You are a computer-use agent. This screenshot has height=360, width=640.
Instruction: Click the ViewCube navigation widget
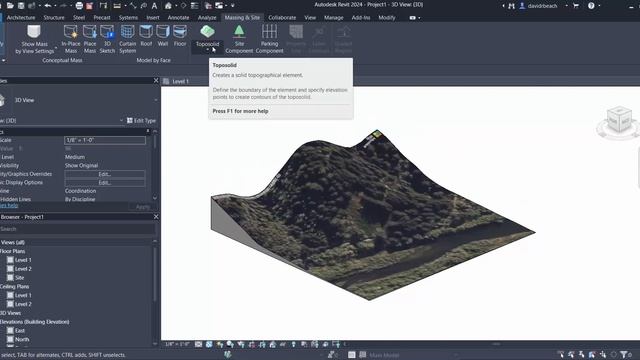[x=619, y=120]
